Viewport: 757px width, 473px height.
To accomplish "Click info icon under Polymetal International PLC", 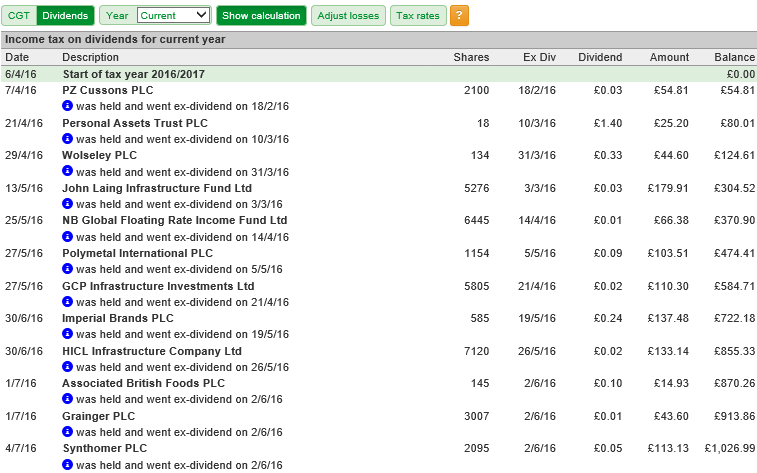I will 68,268.
